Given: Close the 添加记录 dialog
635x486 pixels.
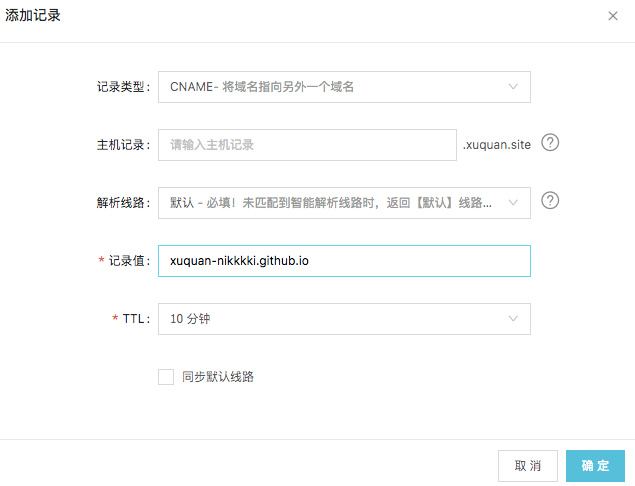Looking at the screenshot, I should pyautogui.click(x=613, y=16).
